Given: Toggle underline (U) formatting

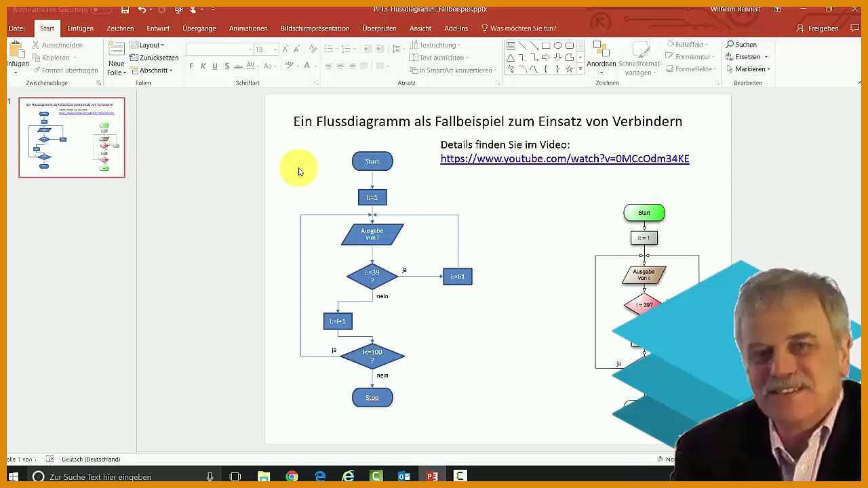Looking at the screenshot, I should pos(214,66).
